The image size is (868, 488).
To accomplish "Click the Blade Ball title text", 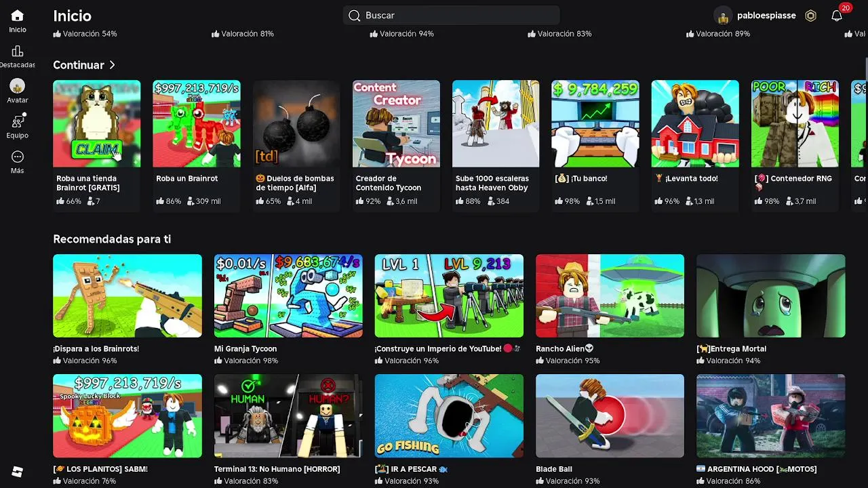I will point(554,469).
